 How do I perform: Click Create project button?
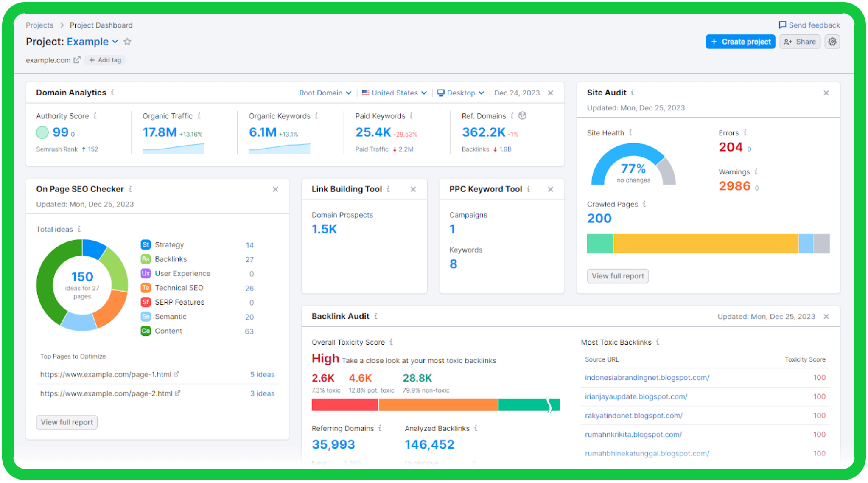click(x=740, y=42)
